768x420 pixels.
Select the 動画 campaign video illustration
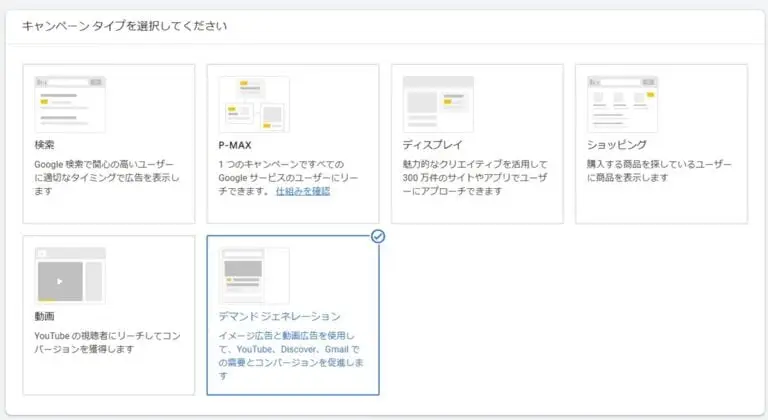click(70, 275)
